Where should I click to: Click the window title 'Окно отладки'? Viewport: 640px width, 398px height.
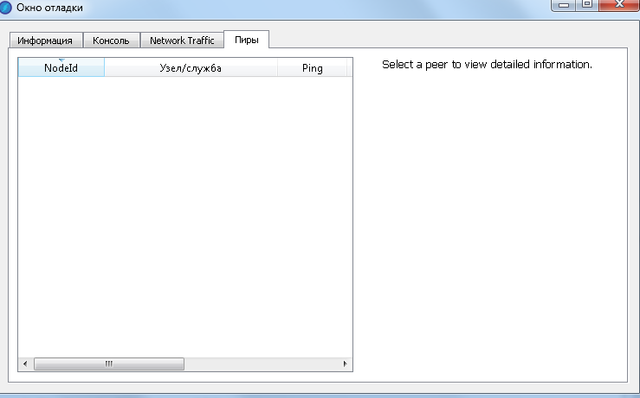click(49, 8)
